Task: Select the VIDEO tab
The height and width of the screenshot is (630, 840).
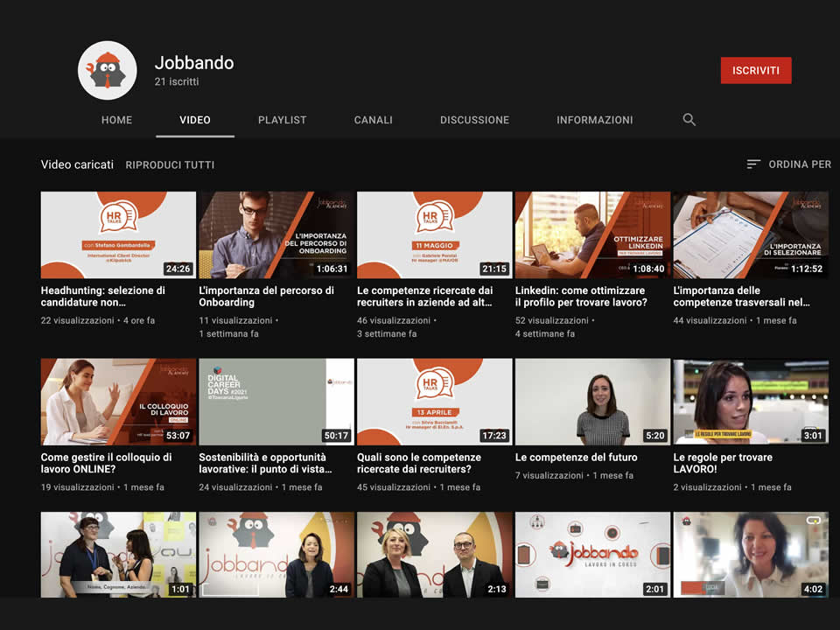Action: (195, 120)
